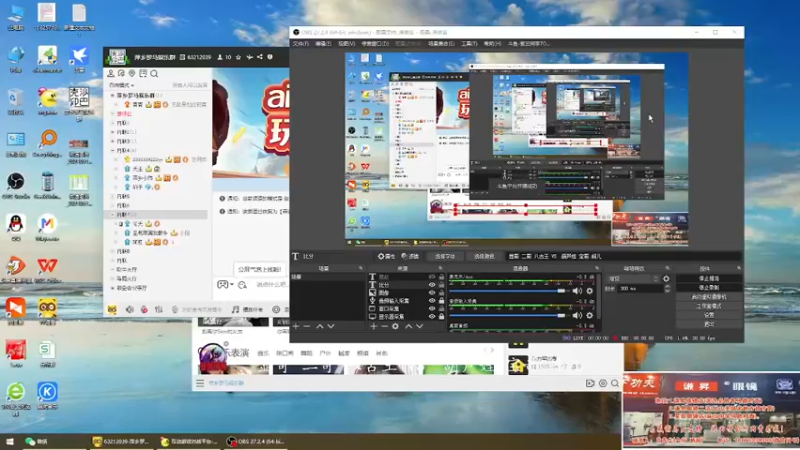The height and width of the screenshot is (450, 800).
Task: Open the OBS View menu
Action: click(x=346, y=44)
